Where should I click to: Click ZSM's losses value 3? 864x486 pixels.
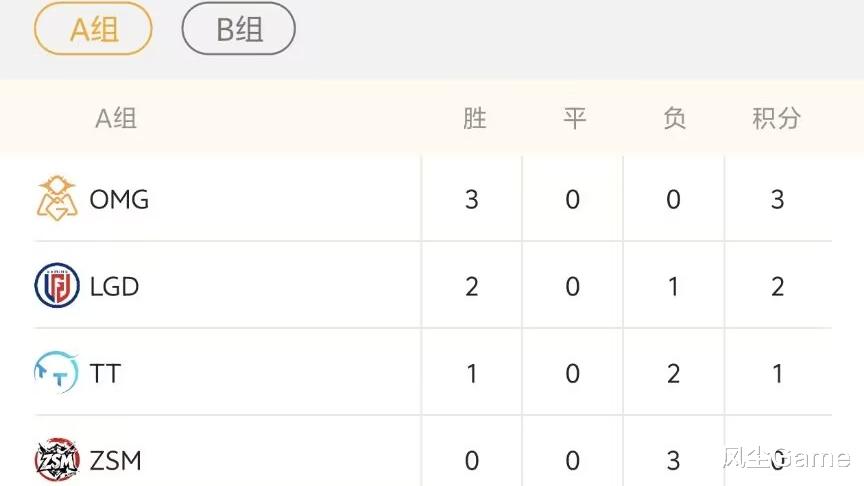click(x=673, y=461)
